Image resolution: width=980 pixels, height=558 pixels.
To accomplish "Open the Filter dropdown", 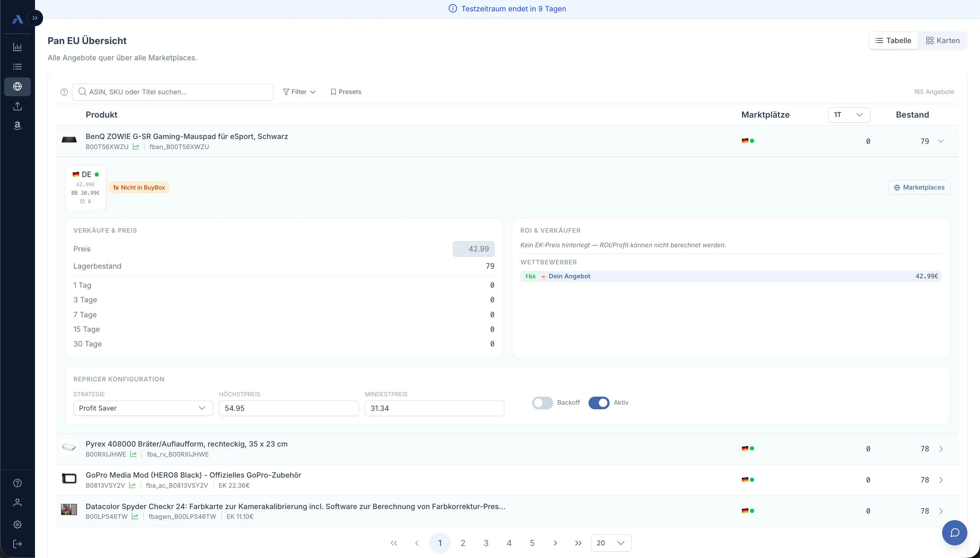I will [299, 92].
